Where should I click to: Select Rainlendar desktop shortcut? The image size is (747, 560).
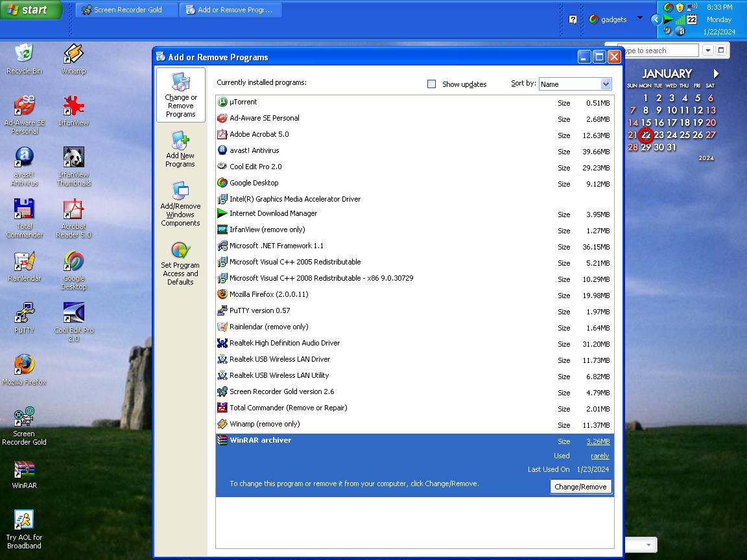coord(24,266)
